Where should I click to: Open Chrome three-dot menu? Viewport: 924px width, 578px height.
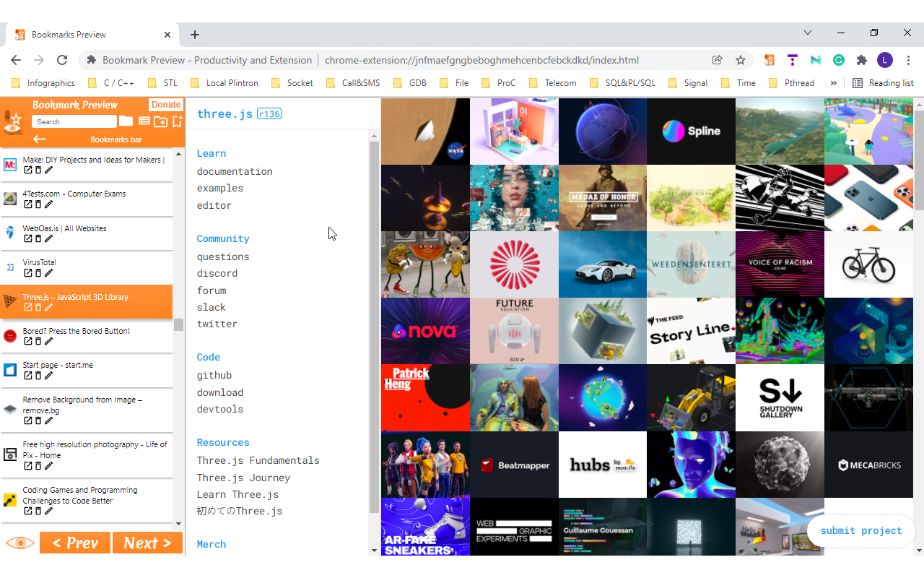tap(907, 60)
